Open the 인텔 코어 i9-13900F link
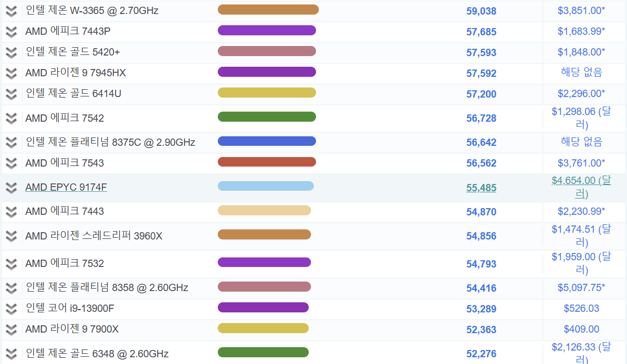 click(70, 308)
